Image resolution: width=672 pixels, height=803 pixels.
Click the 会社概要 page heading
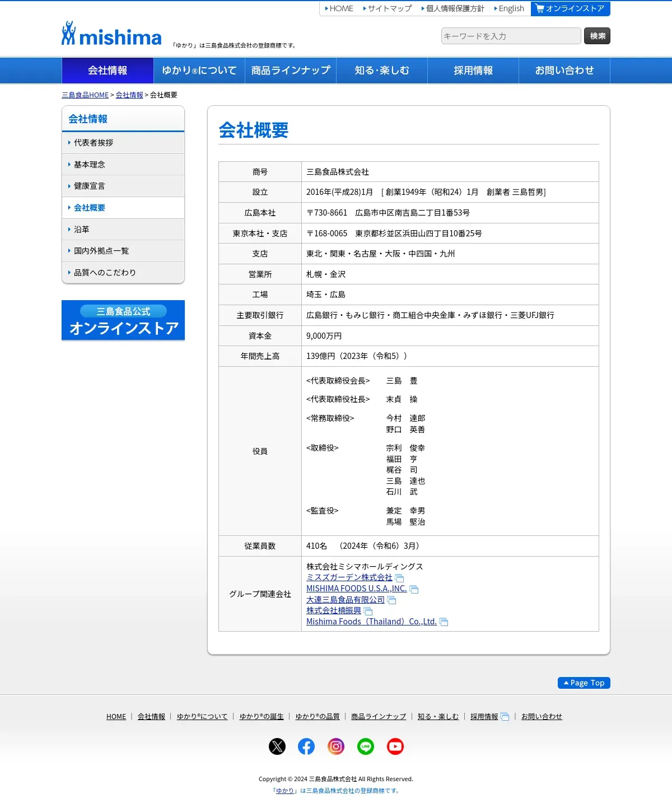(254, 130)
